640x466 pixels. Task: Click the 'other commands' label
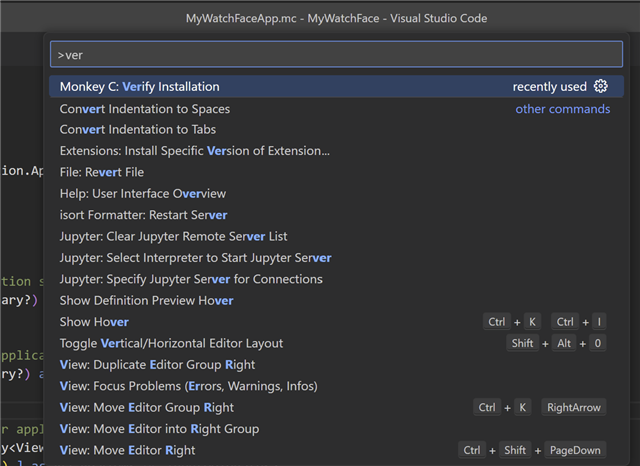tap(563, 109)
